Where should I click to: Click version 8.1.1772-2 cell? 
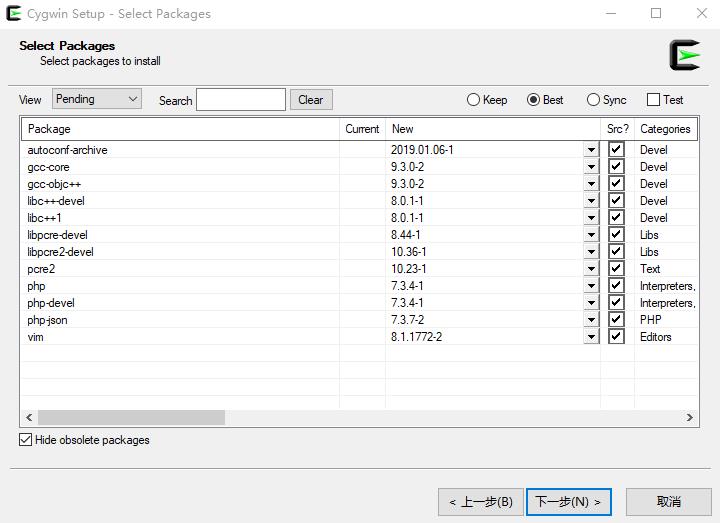click(416, 337)
